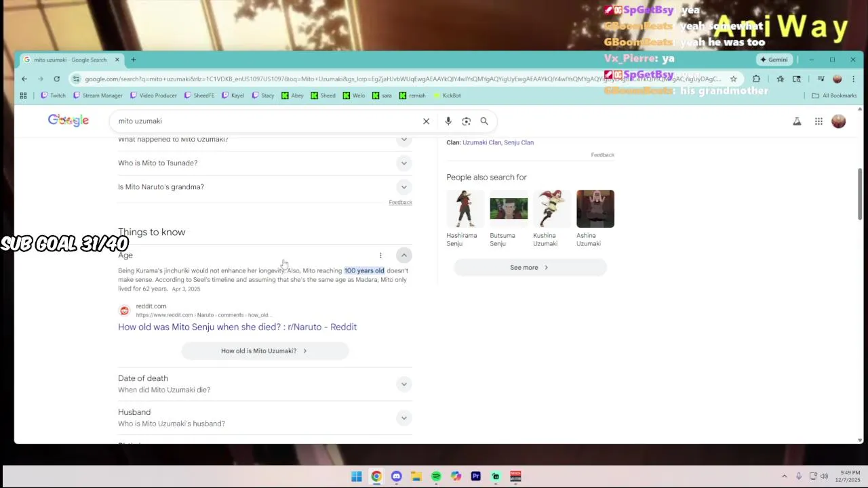Expand the Date of death section

point(403,384)
